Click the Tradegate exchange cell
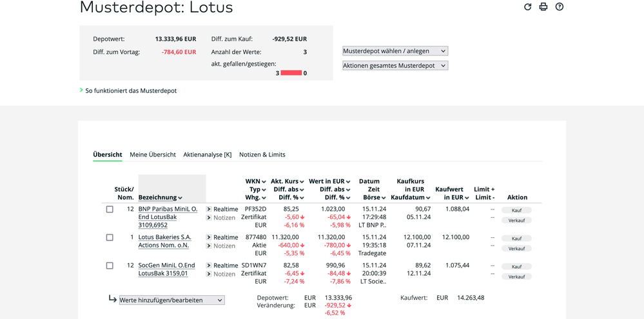This screenshot has height=319, width=644. tap(372, 253)
